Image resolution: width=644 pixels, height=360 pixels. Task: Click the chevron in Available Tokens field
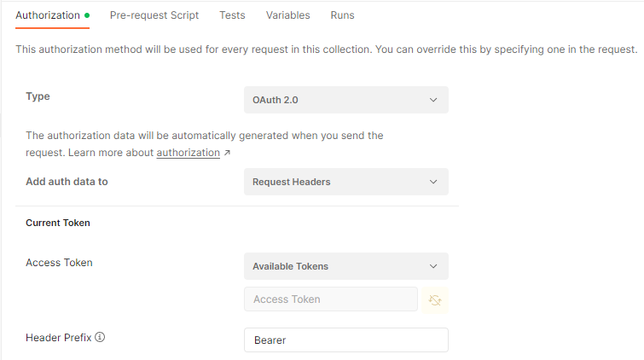tap(433, 266)
